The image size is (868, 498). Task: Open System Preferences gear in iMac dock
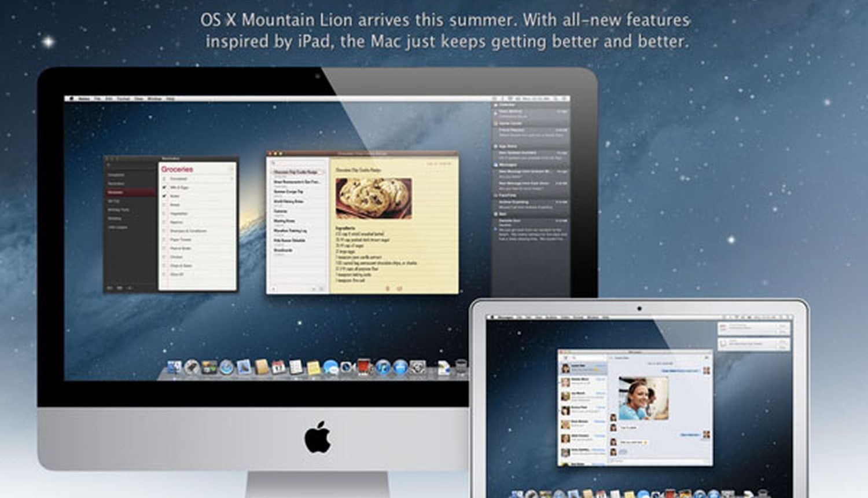coord(418,367)
